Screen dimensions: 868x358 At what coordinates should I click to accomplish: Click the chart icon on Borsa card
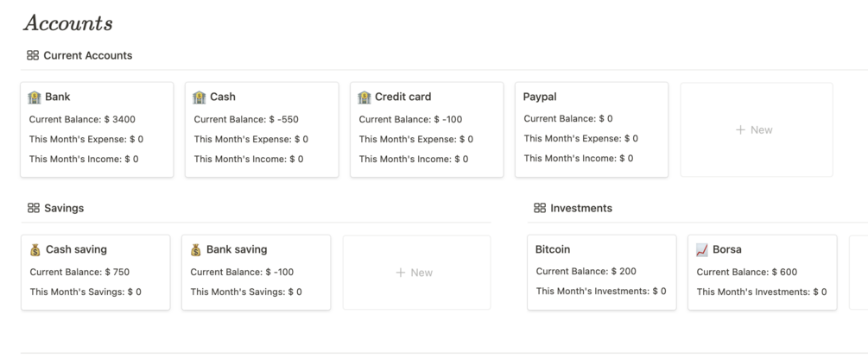(x=702, y=250)
